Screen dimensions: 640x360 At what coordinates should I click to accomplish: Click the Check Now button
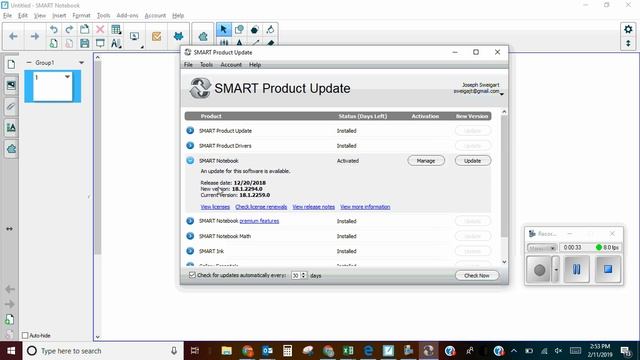pos(476,276)
